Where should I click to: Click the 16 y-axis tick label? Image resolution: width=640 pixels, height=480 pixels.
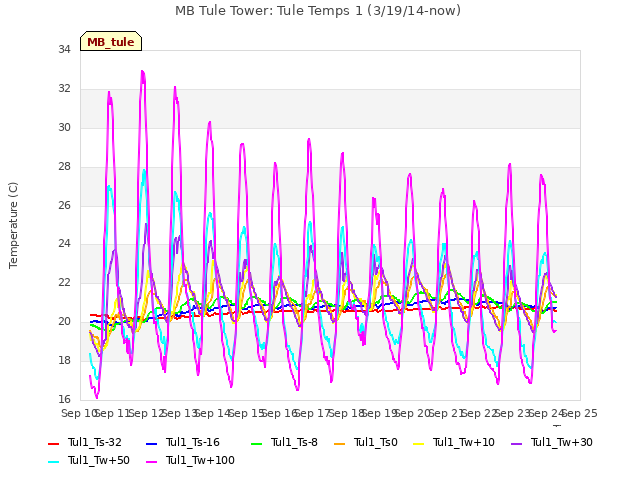(64, 399)
